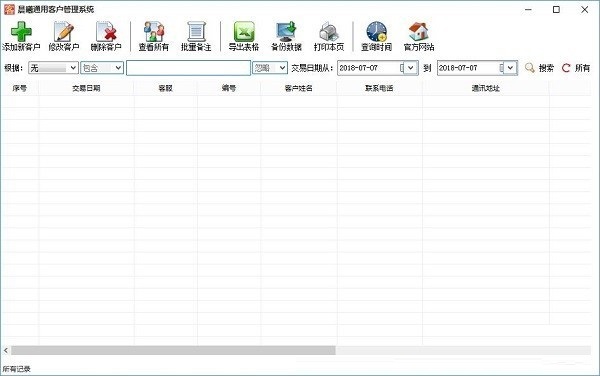The image size is (600, 376).
Task: Open the end date picker after 到
Action: click(510, 68)
